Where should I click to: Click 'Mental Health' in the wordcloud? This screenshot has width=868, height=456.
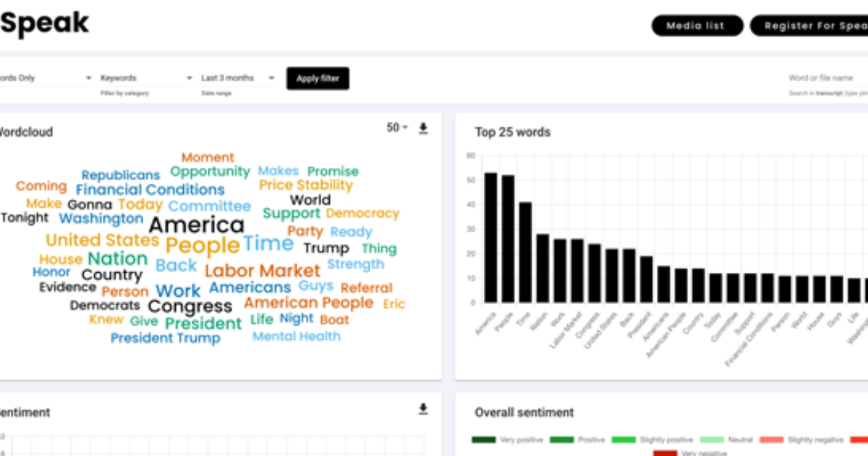pos(296,336)
